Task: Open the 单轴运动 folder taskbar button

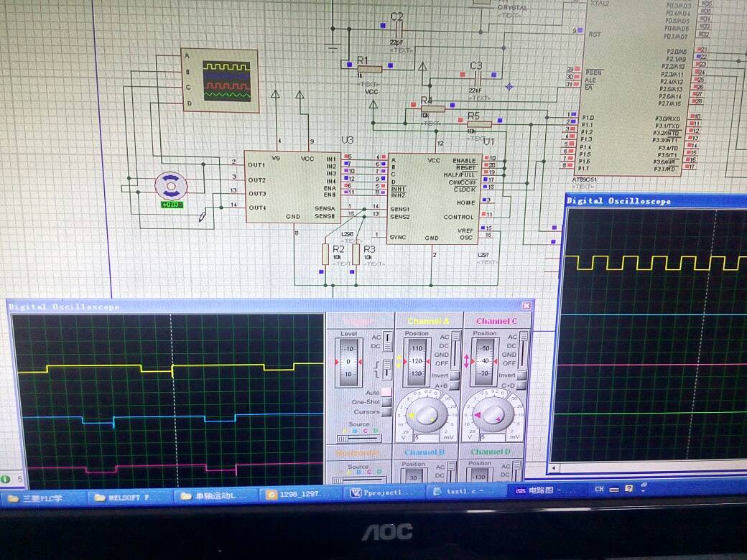Action: (x=216, y=496)
